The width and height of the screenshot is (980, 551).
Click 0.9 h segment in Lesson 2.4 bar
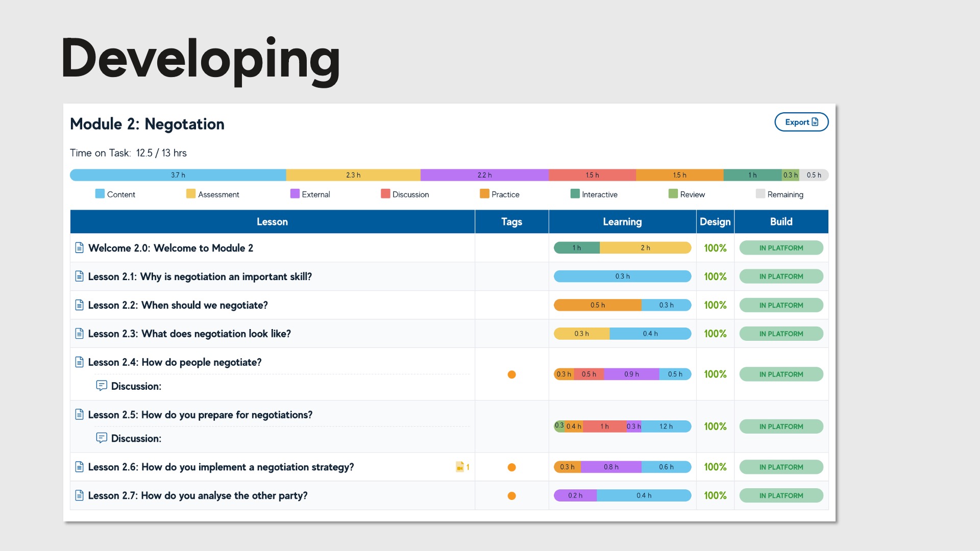(631, 374)
